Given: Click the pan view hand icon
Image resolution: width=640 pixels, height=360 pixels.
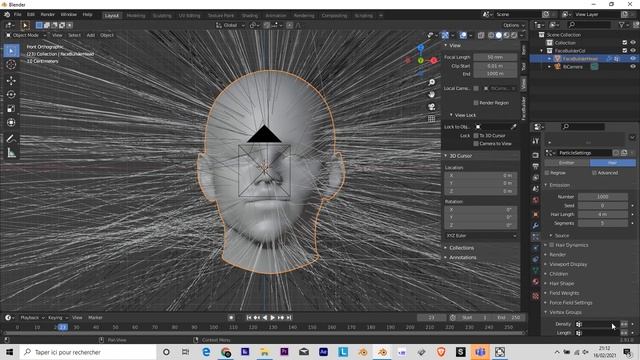Looking at the screenshot, I should tap(431, 95).
